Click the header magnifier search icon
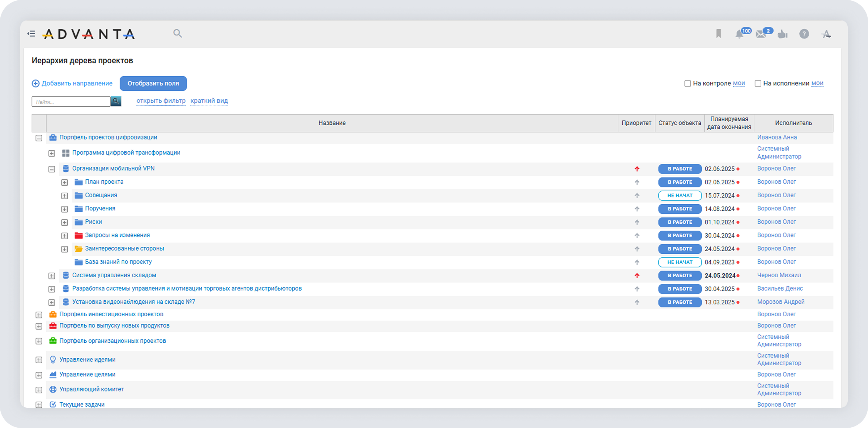 click(177, 34)
